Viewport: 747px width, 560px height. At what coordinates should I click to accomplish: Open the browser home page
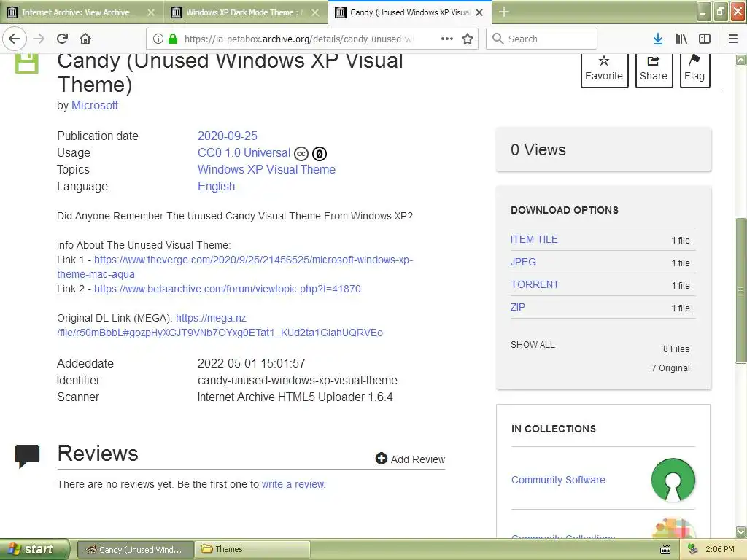[85, 39]
